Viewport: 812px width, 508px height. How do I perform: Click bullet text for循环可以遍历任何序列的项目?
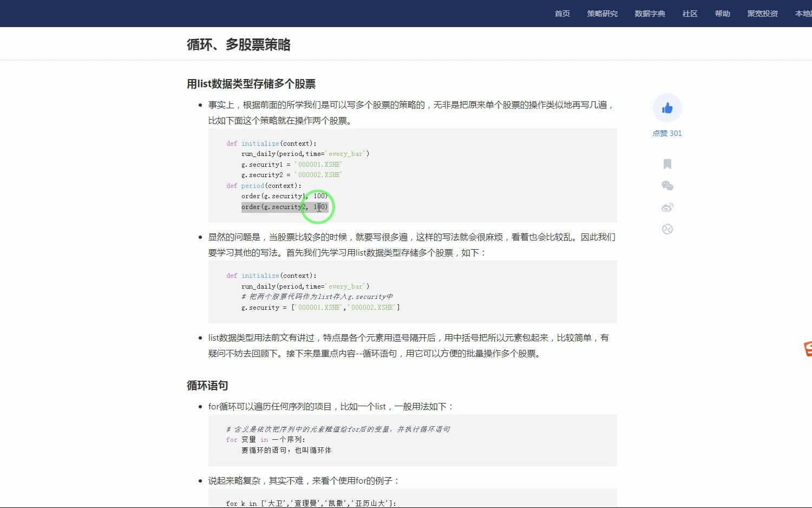coord(331,407)
